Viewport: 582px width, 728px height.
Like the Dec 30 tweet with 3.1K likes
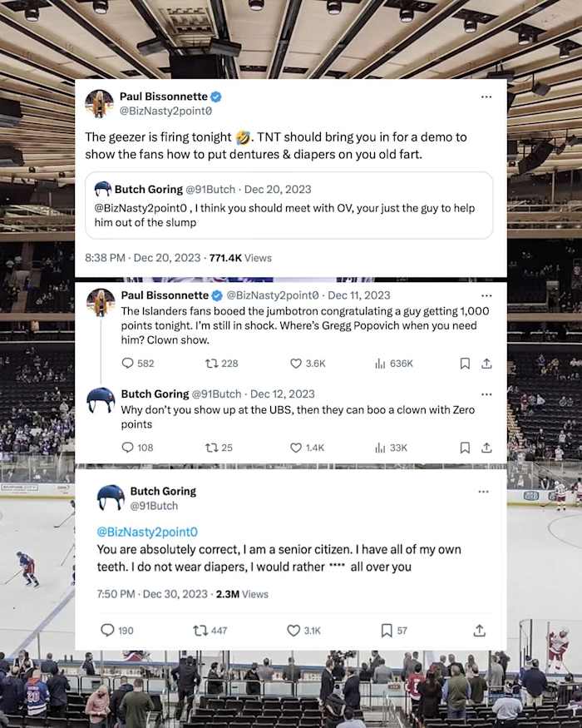293,631
